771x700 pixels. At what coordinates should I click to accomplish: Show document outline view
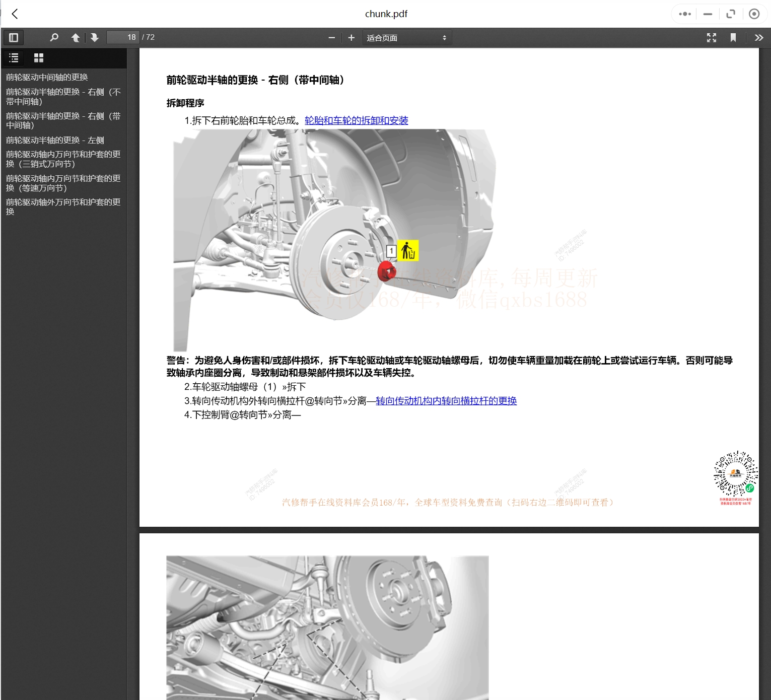pyautogui.click(x=14, y=58)
